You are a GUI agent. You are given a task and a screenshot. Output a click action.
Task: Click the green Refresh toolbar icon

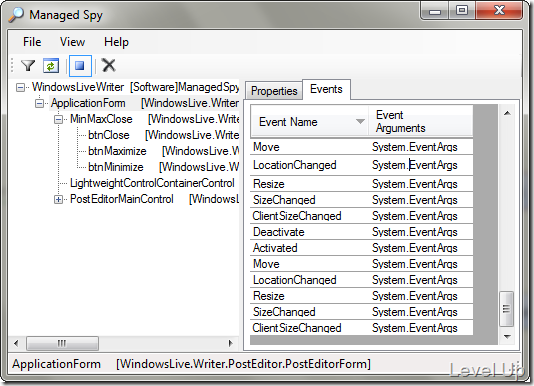tap(51, 65)
